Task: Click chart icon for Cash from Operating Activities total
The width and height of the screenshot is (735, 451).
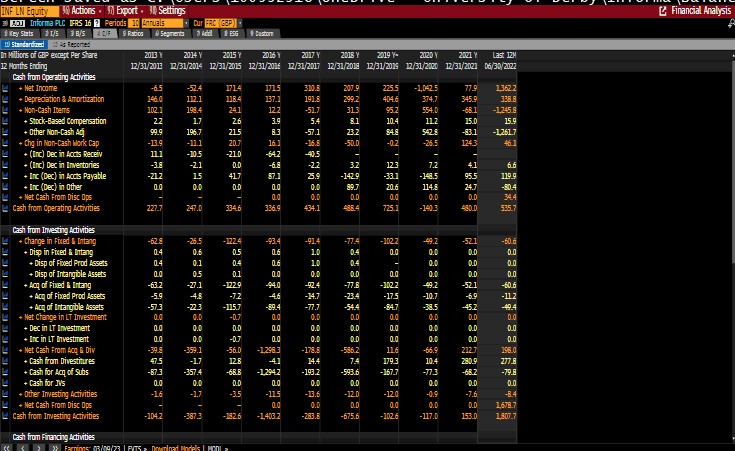Action: click(x=5, y=208)
